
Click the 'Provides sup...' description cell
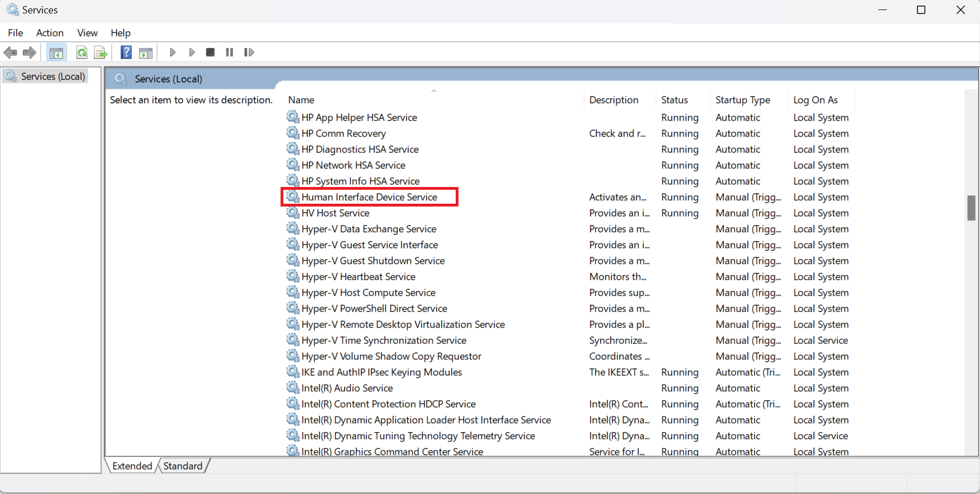[620, 292]
